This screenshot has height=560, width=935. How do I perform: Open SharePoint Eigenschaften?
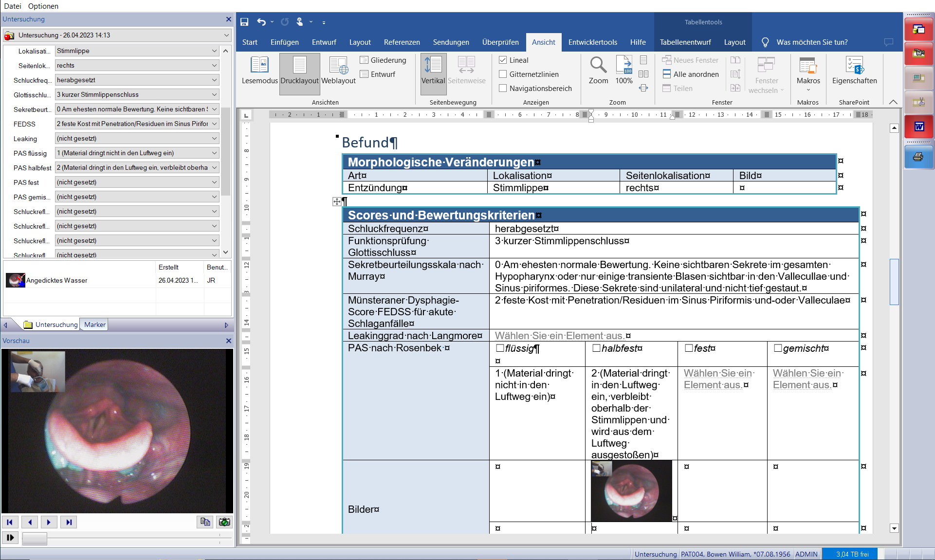[x=854, y=70]
